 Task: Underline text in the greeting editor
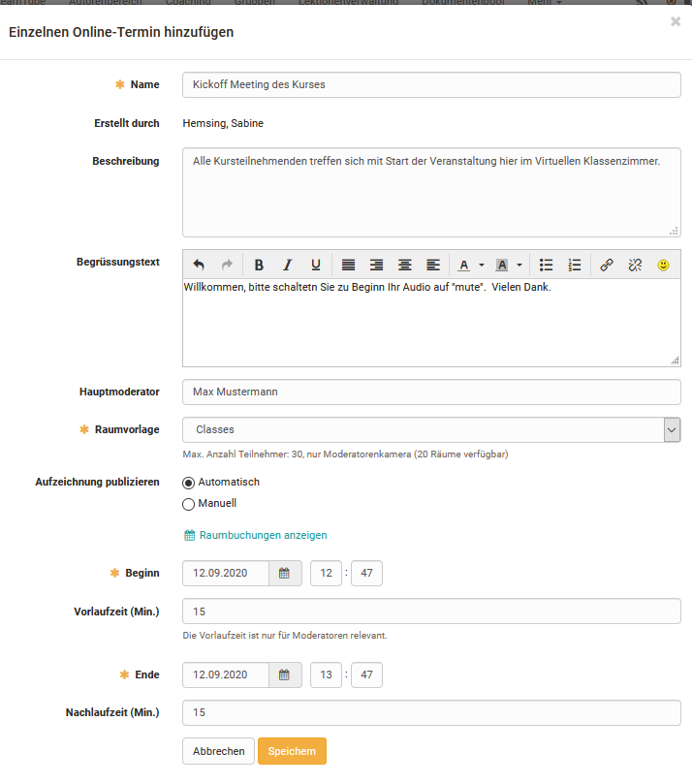pyautogui.click(x=316, y=265)
